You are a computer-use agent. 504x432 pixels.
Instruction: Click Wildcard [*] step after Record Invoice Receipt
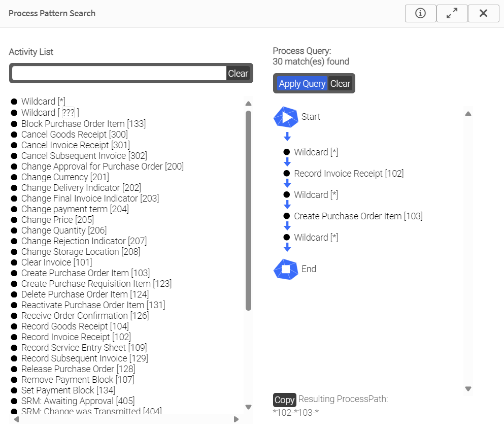316,195
